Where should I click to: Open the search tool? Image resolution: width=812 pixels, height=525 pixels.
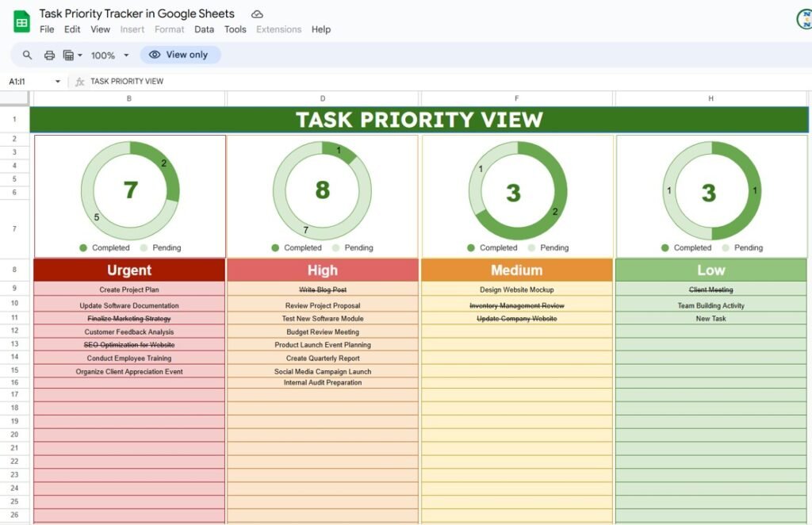26,55
